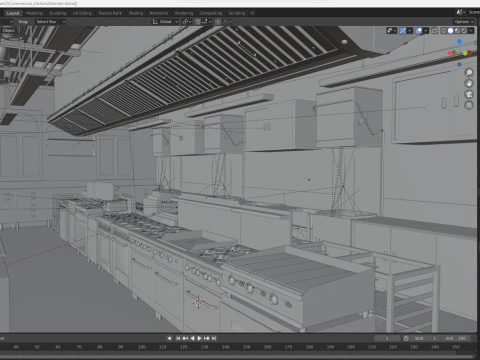Open the Compositing workspace tab
The image size is (480, 360).
(x=211, y=13)
